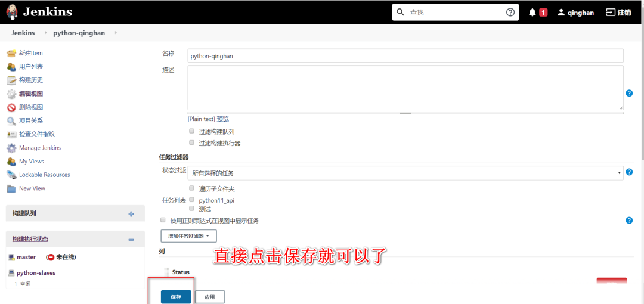Enable the 过滤构建执行器 checkbox
The image size is (644, 304).
191,142
